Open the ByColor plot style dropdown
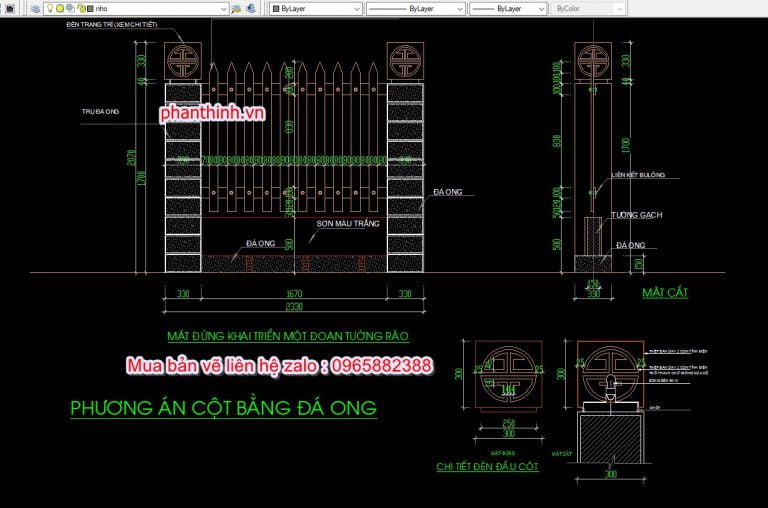This screenshot has width=768, height=508. (590, 9)
